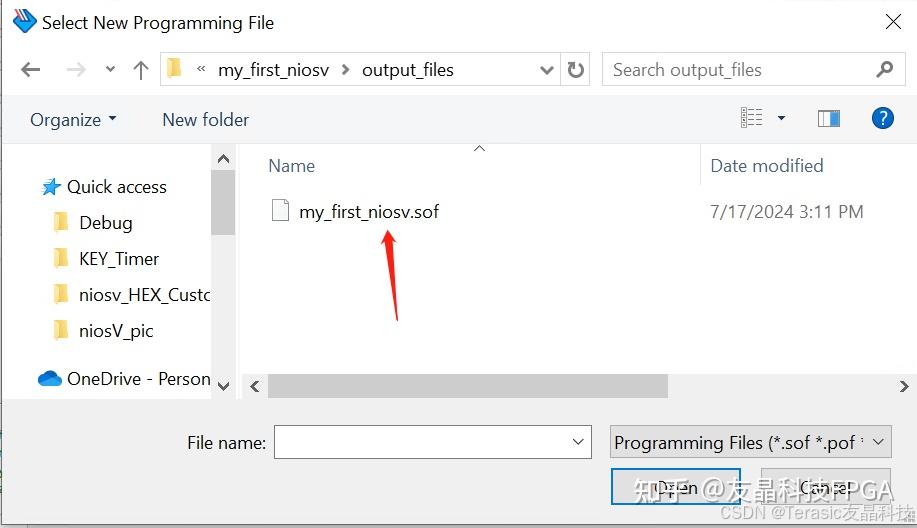This screenshot has height=528, width=917.
Task: Refresh the output_files folder listing
Action: point(575,70)
